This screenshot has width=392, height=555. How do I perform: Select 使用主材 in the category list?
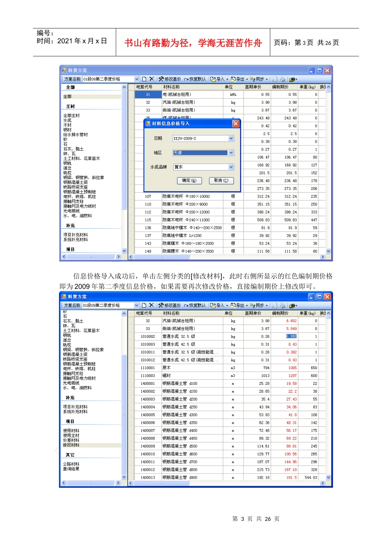71,436
